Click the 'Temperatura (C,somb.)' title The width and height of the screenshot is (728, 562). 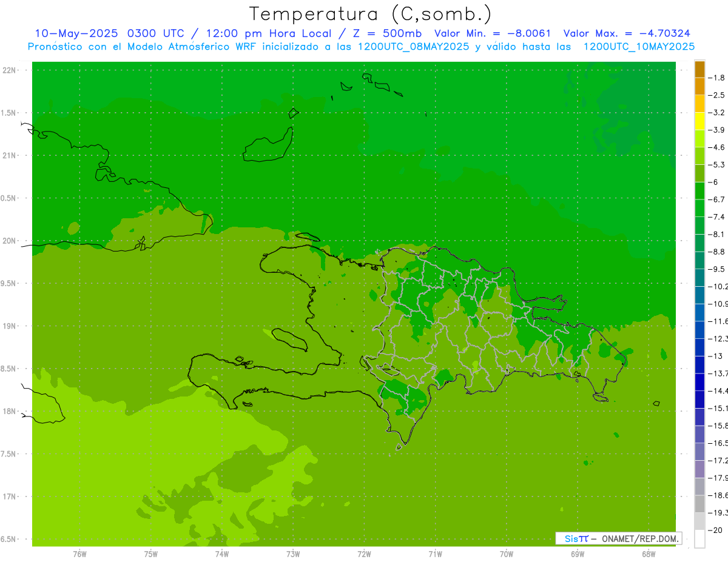(370, 14)
